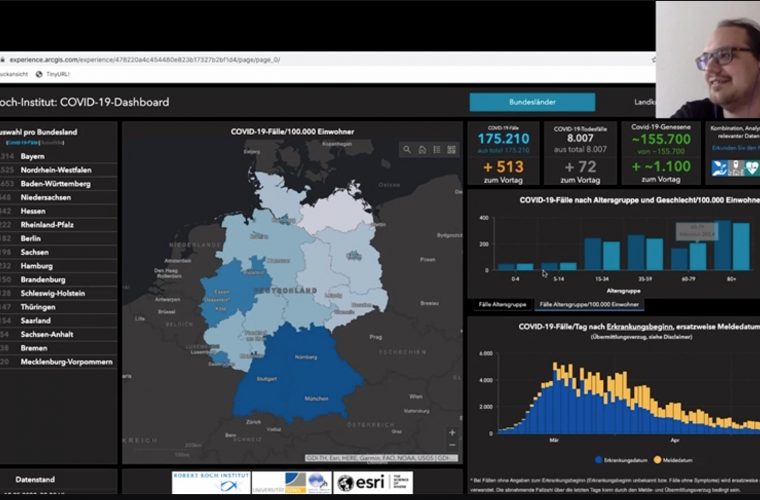
Task: Switch to the Fälle Altersgruppe tab
Action: click(x=502, y=304)
